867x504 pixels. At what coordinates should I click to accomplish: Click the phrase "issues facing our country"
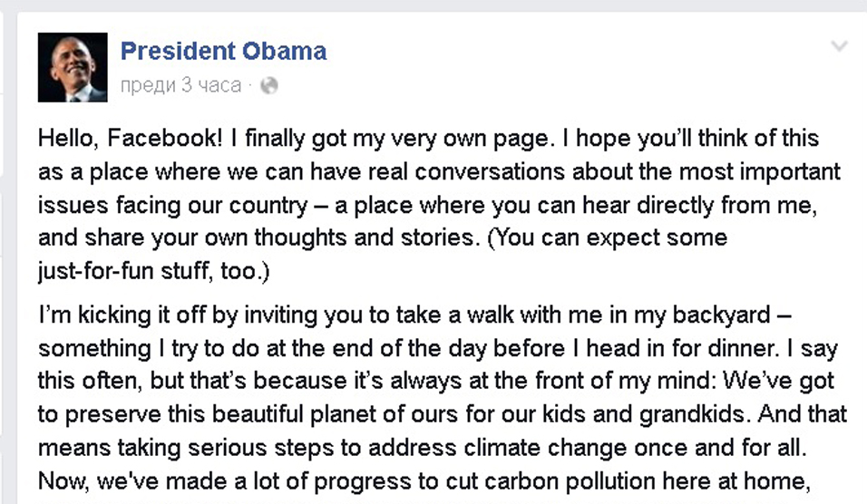pos(173,204)
